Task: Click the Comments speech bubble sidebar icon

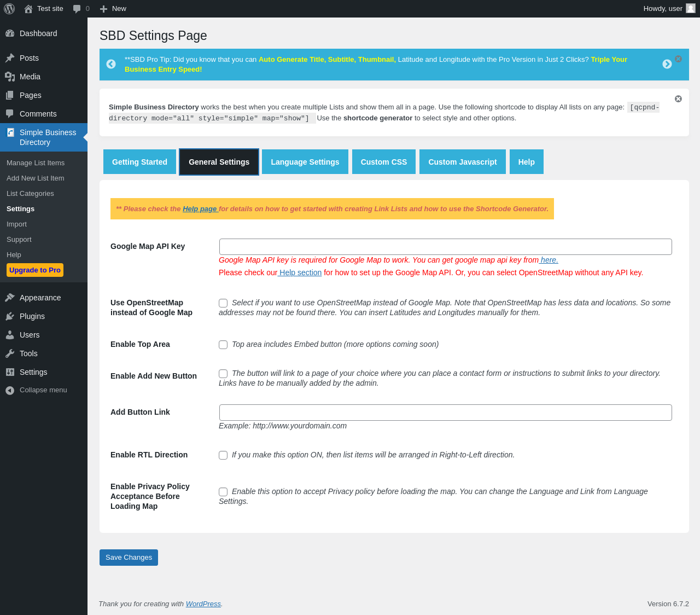Action: point(10,114)
